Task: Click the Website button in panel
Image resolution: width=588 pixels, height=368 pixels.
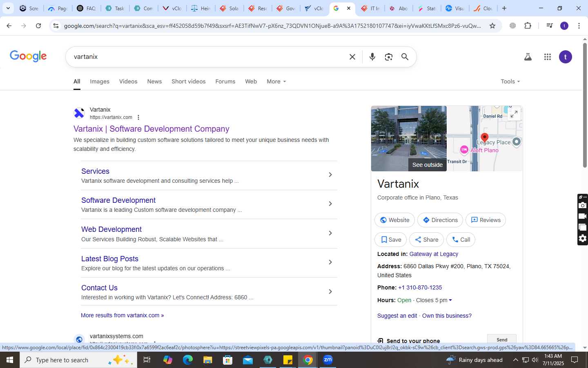Action: pyautogui.click(x=394, y=220)
